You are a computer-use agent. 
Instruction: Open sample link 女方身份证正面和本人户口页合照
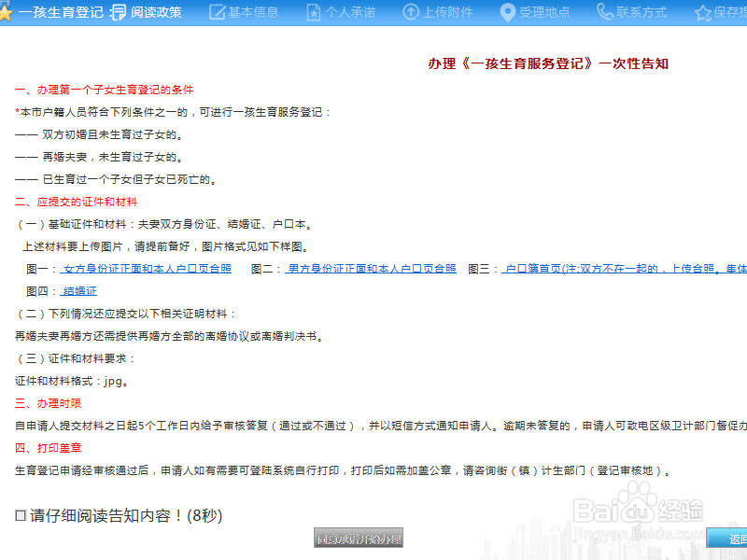[x=146, y=269]
